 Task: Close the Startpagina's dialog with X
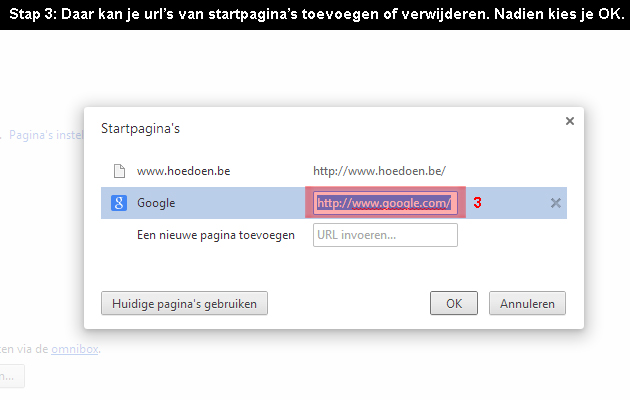(569, 121)
